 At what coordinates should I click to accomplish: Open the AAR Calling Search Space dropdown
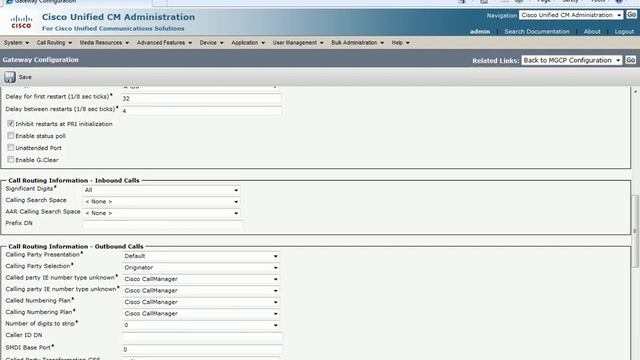tap(161, 213)
